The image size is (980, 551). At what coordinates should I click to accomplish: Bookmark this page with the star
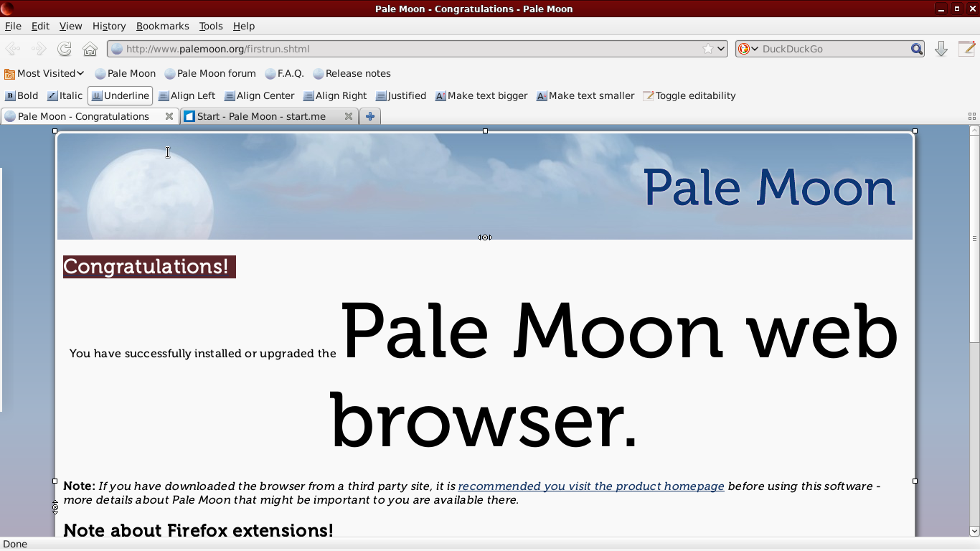click(x=708, y=49)
